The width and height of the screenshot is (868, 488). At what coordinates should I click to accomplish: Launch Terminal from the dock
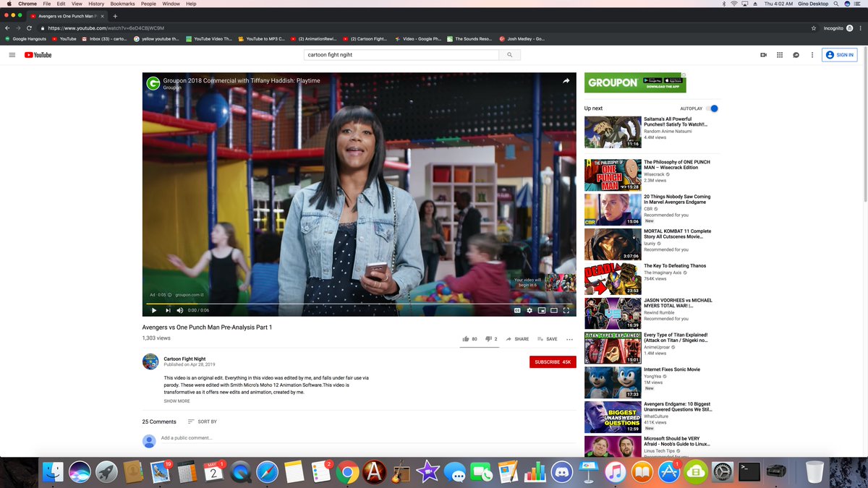[749, 472]
